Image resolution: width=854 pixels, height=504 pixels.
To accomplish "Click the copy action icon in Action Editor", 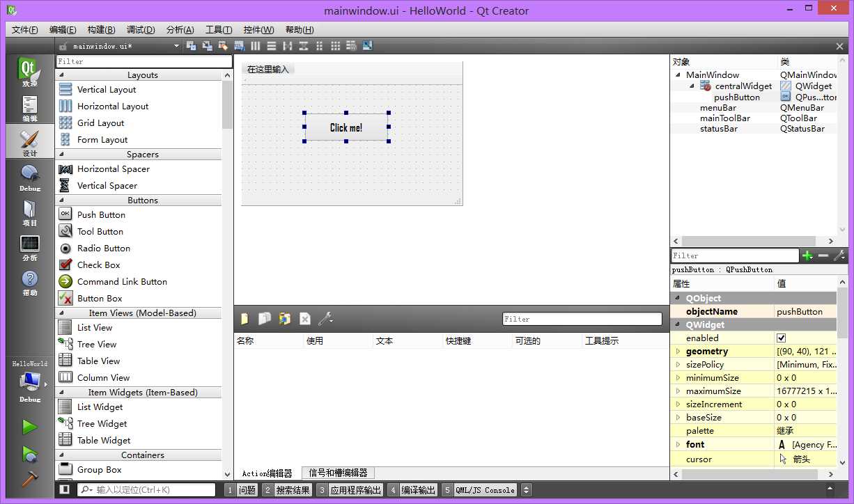I will pyautogui.click(x=265, y=319).
